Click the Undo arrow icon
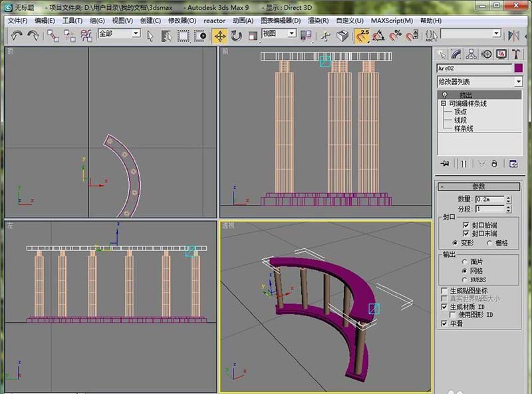The width and height of the screenshot is (532, 394). tap(17, 35)
